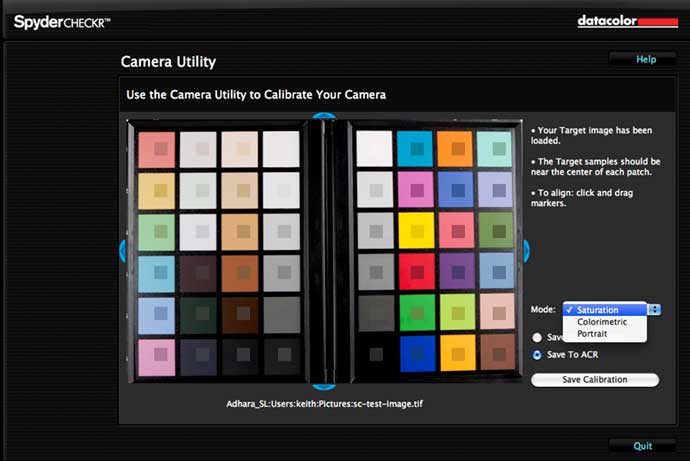
Task: Click the left edge blue alignment marker
Action: pyautogui.click(x=123, y=251)
